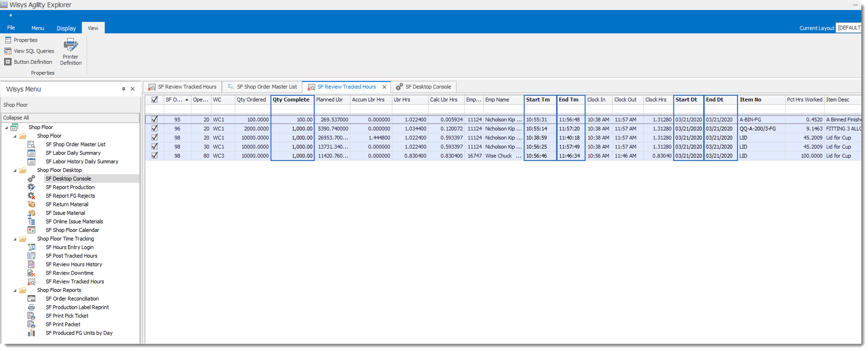Click the Collapse All button

[70, 118]
